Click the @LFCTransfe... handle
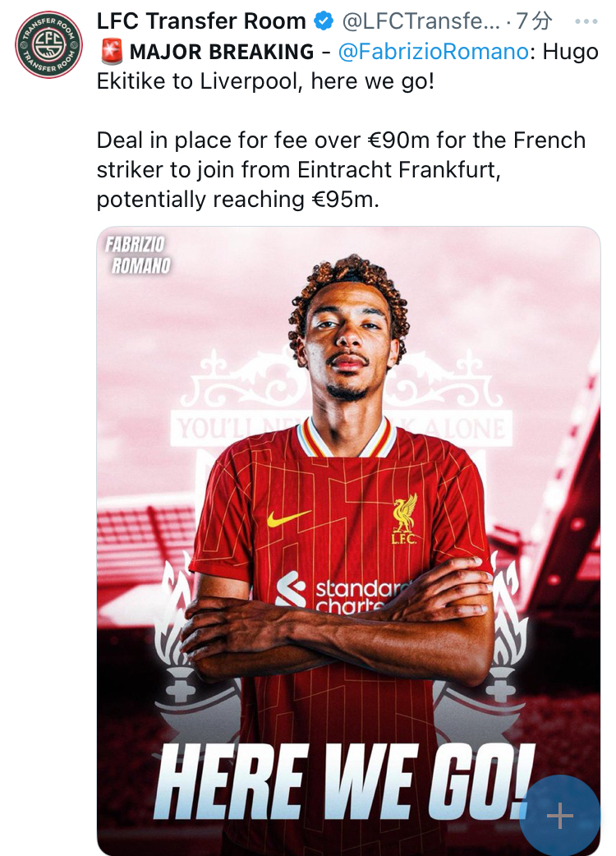The image size is (616, 856). 421,21
